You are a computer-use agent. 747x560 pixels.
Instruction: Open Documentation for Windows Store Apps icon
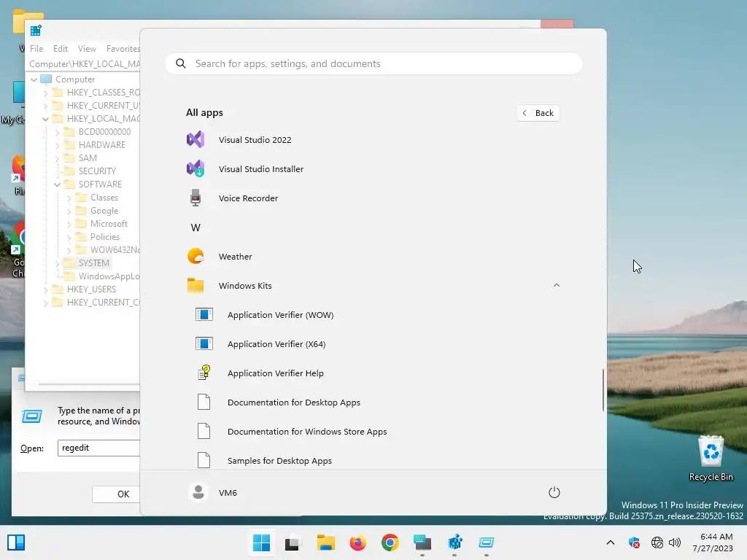(x=204, y=431)
